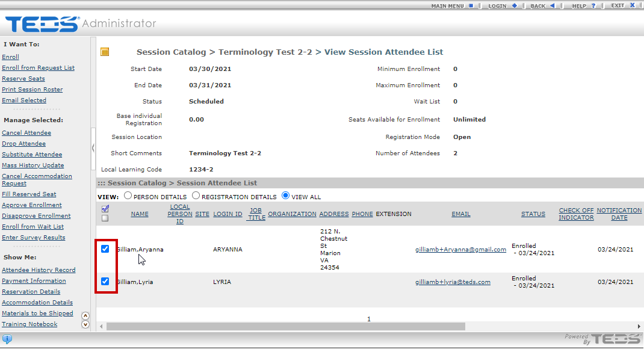Select the Registration Details view radio button
The width and height of the screenshot is (644, 349).
pyautogui.click(x=196, y=196)
